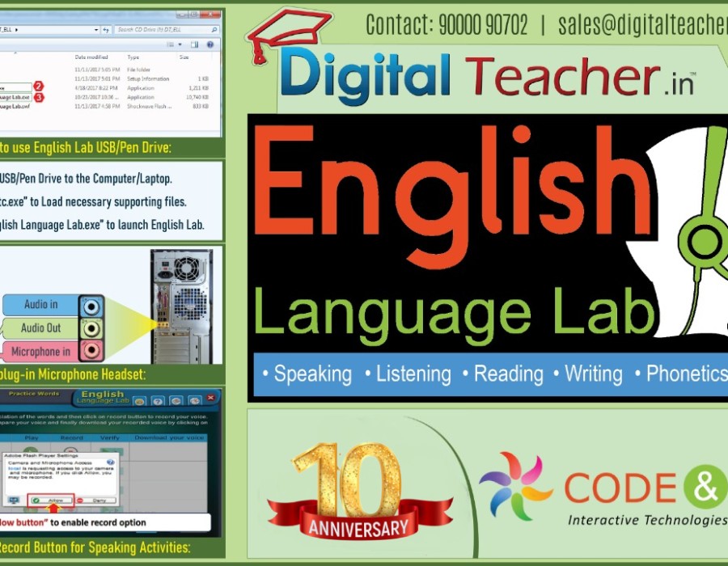The width and height of the screenshot is (728, 566).
Task: Click the Type column header
Action: coord(133,57)
